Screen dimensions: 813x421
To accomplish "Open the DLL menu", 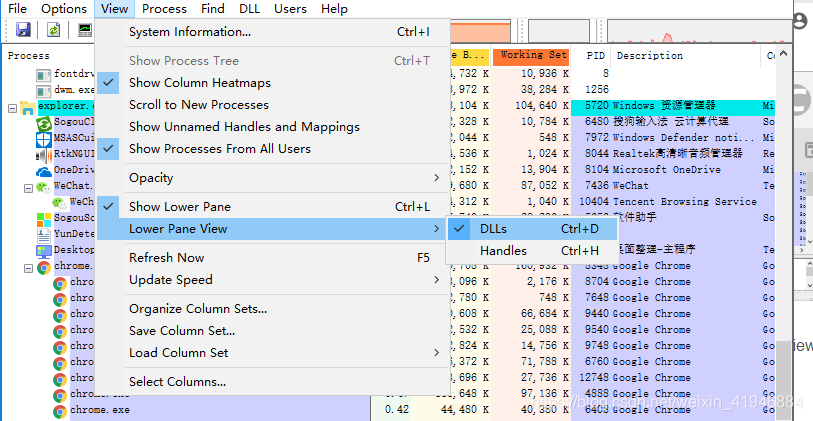I will (250, 9).
